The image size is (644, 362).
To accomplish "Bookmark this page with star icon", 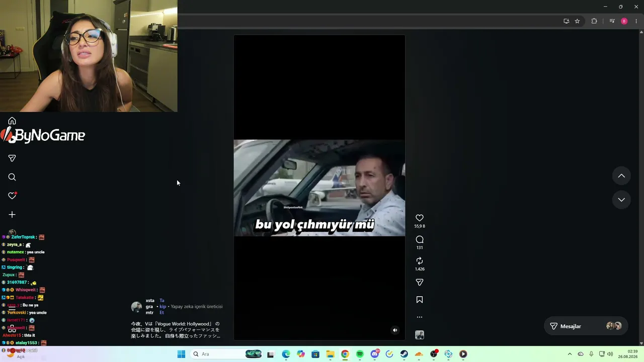I will [x=577, y=21].
